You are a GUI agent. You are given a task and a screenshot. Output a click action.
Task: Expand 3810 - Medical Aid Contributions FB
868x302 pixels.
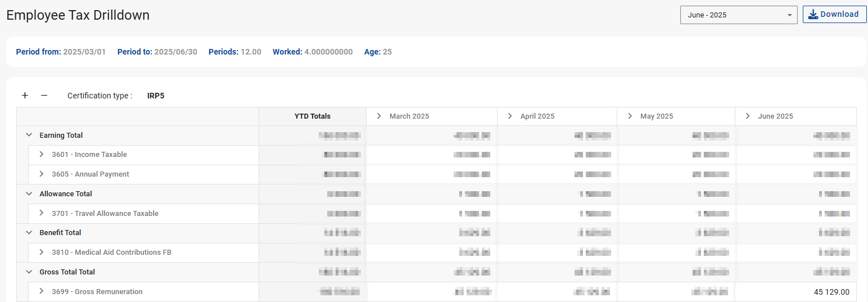pos(41,253)
